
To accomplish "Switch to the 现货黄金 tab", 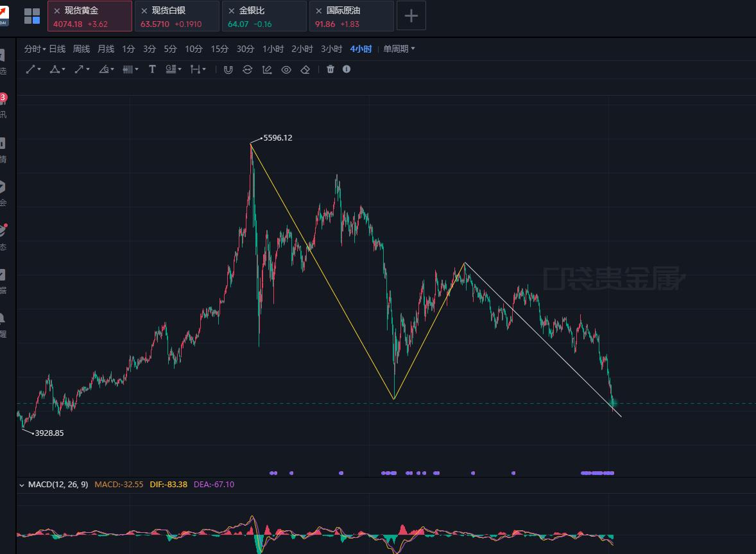I will [x=90, y=16].
